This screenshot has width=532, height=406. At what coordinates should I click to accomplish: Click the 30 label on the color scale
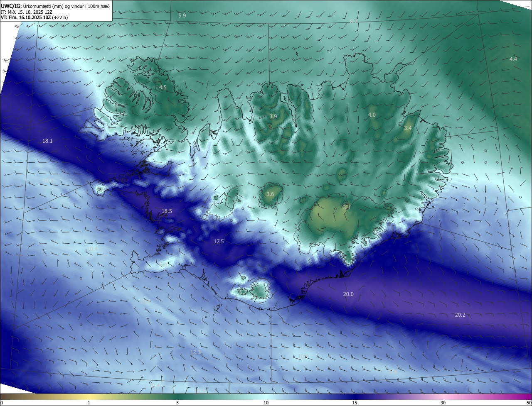click(443, 403)
